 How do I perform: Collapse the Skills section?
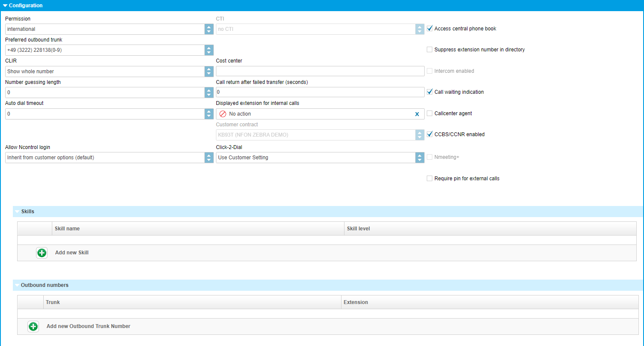[17, 212]
